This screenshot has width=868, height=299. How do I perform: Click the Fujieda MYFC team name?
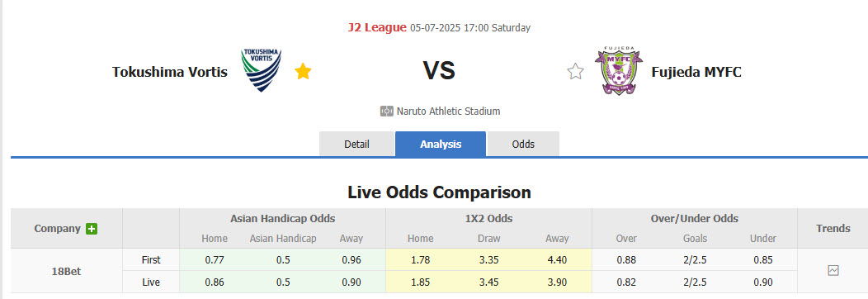pos(696,71)
